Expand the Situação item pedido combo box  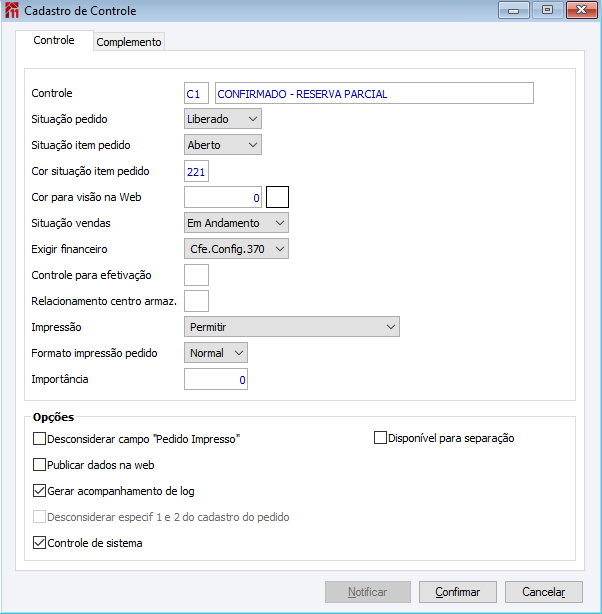tap(222, 145)
